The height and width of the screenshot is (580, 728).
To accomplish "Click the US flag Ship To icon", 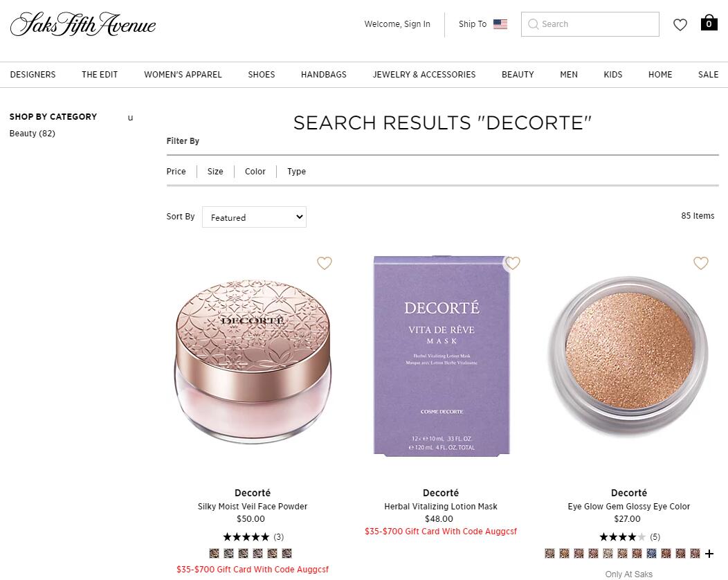I will 500,24.
